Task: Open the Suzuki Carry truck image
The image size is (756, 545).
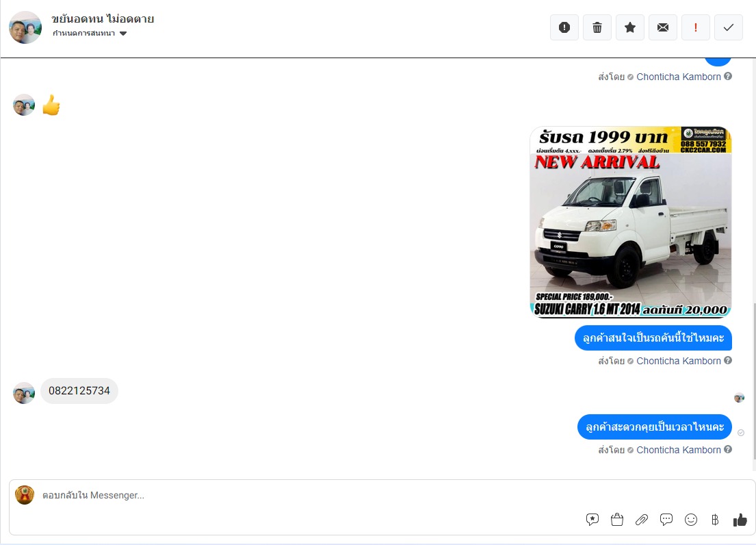Action: [x=631, y=222]
